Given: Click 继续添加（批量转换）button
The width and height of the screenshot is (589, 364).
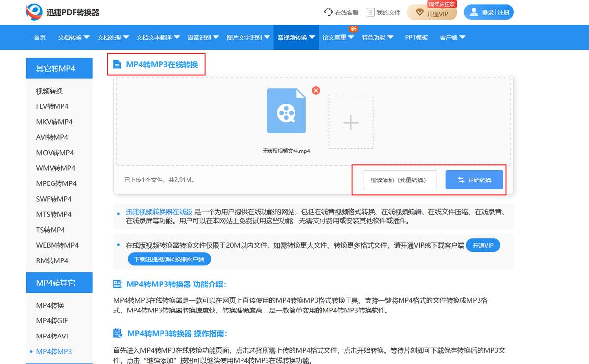Looking at the screenshot, I should [399, 180].
